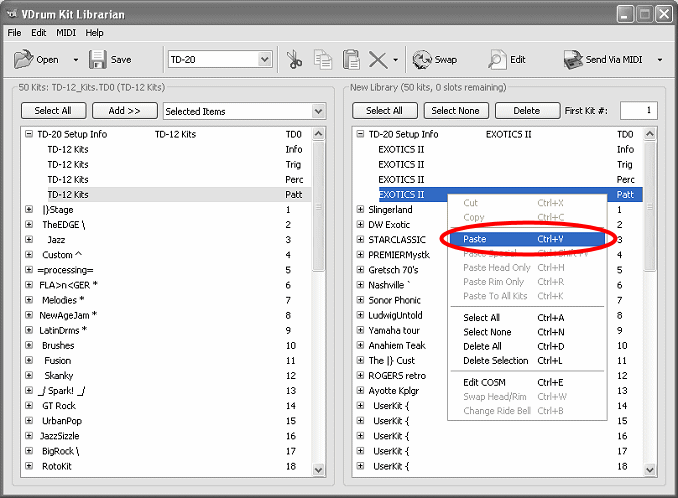The width and height of the screenshot is (678, 498).
Task: Choose Edit COSM in context menu
Action: pos(485,382)
